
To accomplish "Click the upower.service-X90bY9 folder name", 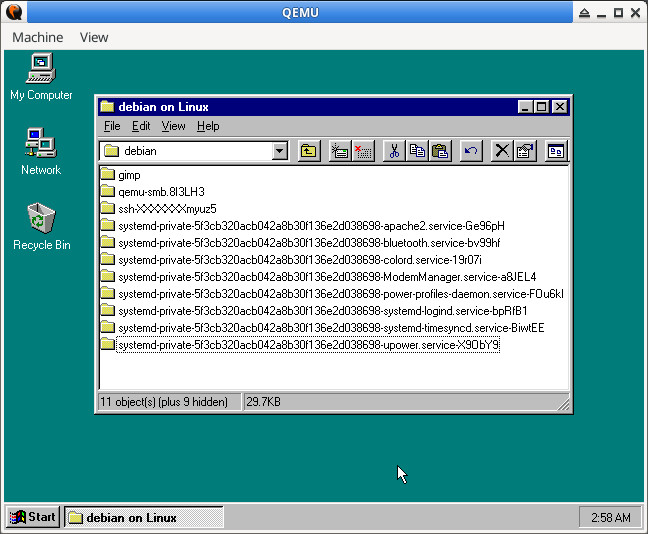I will [x=308, y=345].
